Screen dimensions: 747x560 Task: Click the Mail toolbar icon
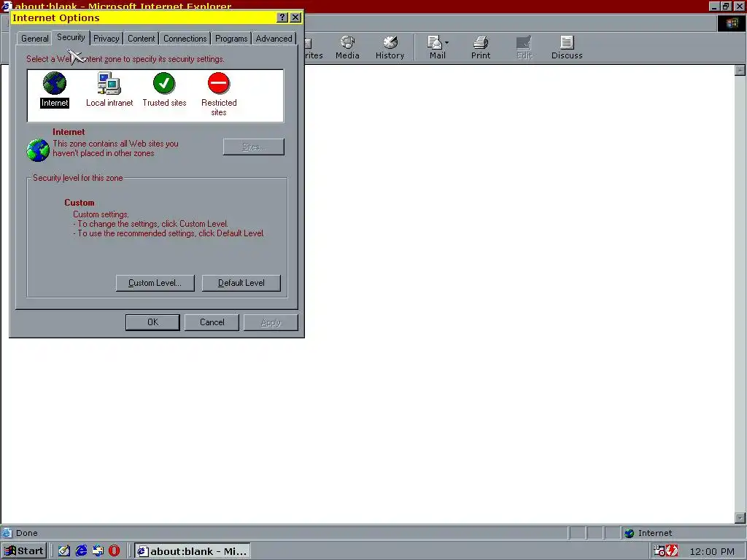pyautogui.click(x=435, y=43)
